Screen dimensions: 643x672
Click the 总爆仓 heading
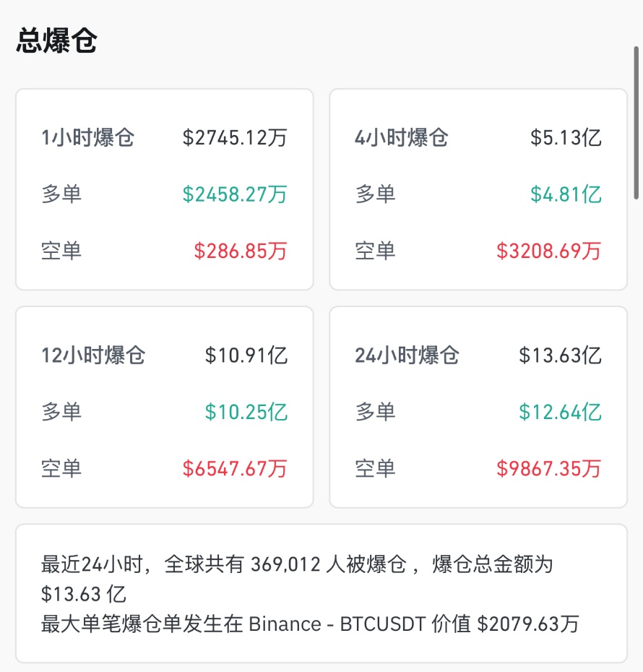56,41
